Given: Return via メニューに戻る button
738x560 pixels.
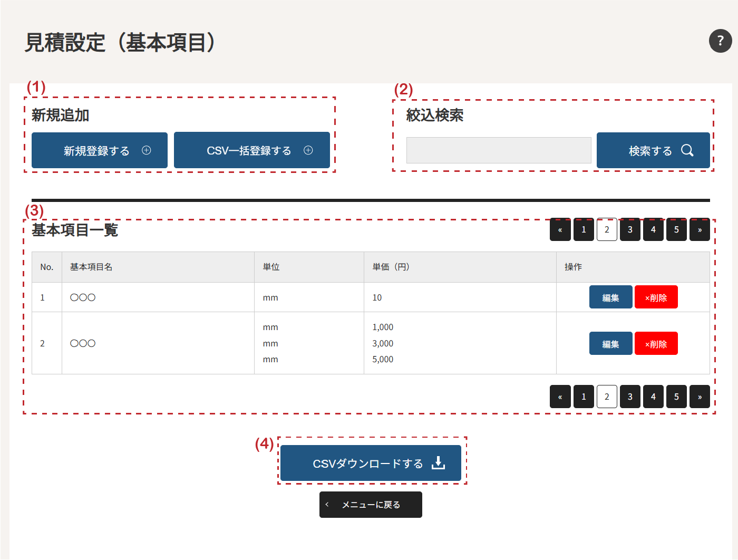Looking at the screenshot, I should [371, 505].
